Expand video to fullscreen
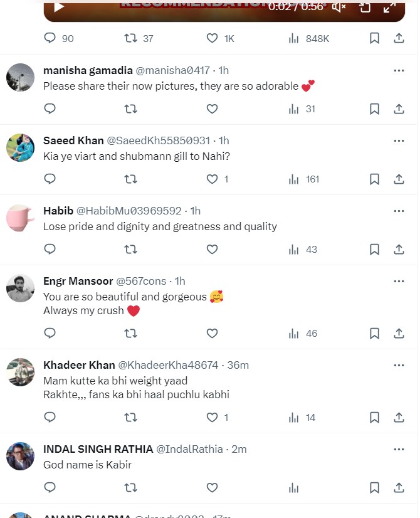 (389, 7)
